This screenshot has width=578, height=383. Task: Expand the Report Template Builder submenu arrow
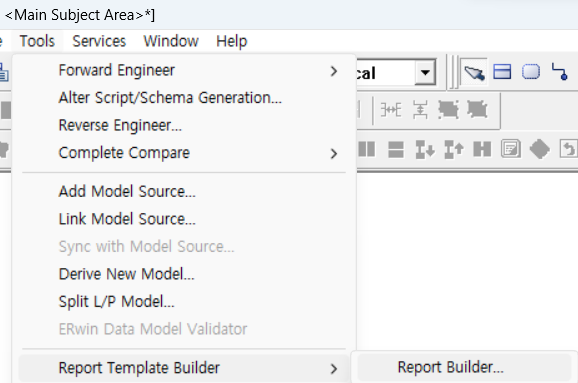[334, 368]
